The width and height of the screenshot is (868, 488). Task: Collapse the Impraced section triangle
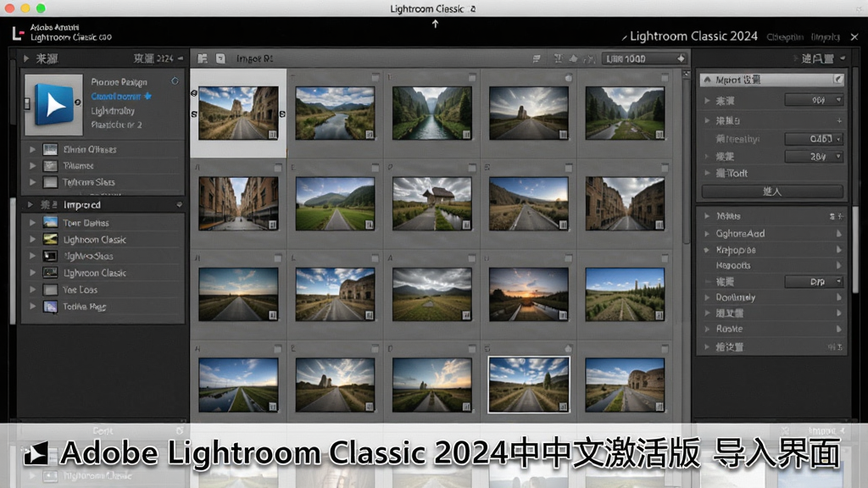click(x=30, y=205)
